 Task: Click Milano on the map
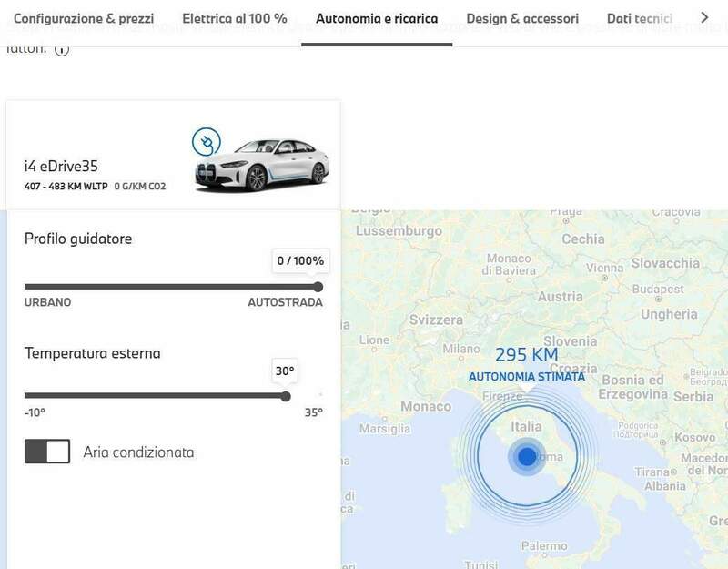click(x=461, y=349)
